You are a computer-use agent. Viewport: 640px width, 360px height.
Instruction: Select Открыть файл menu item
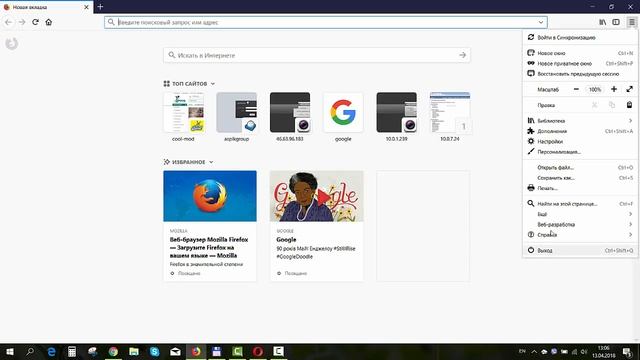click(x=580, y=167)
